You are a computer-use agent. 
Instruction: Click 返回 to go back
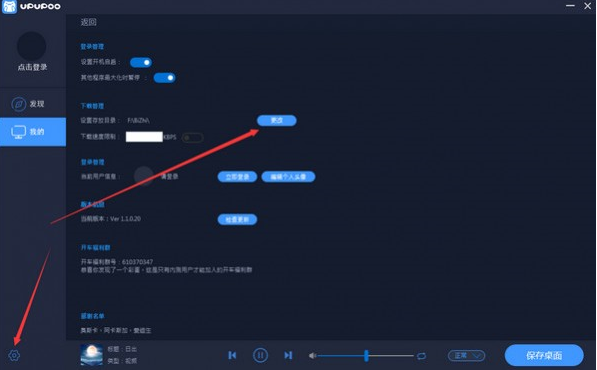(88, 22)
